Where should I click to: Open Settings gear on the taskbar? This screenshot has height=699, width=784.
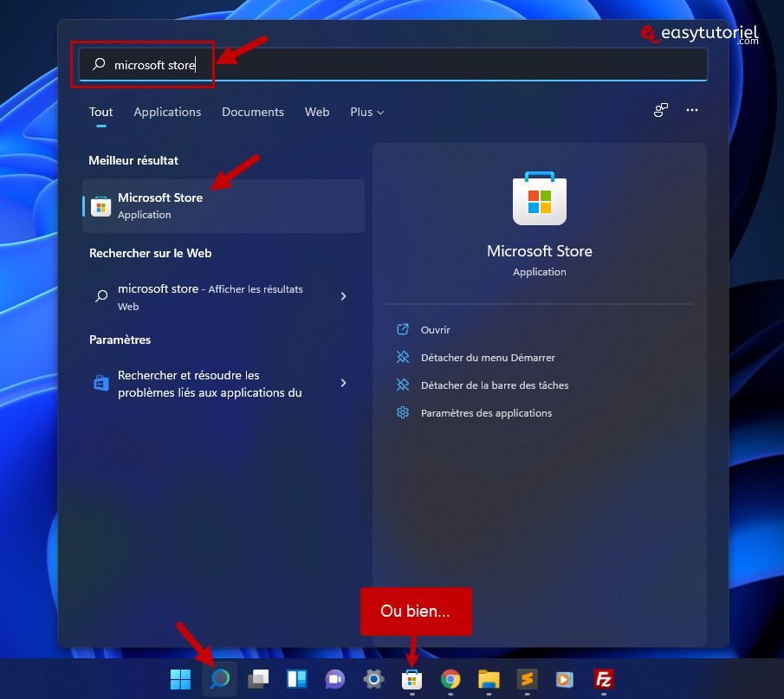click(x=373, y=679)
